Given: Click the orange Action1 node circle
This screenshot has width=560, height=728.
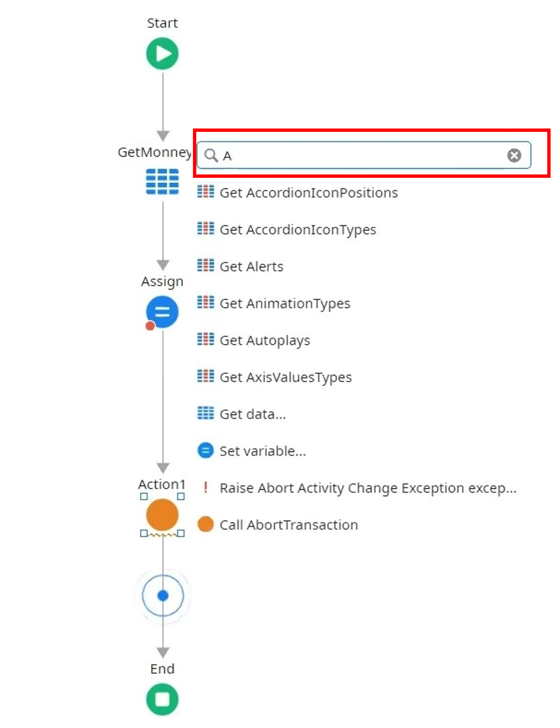Looking at the screenshot, I should point(162,514).
